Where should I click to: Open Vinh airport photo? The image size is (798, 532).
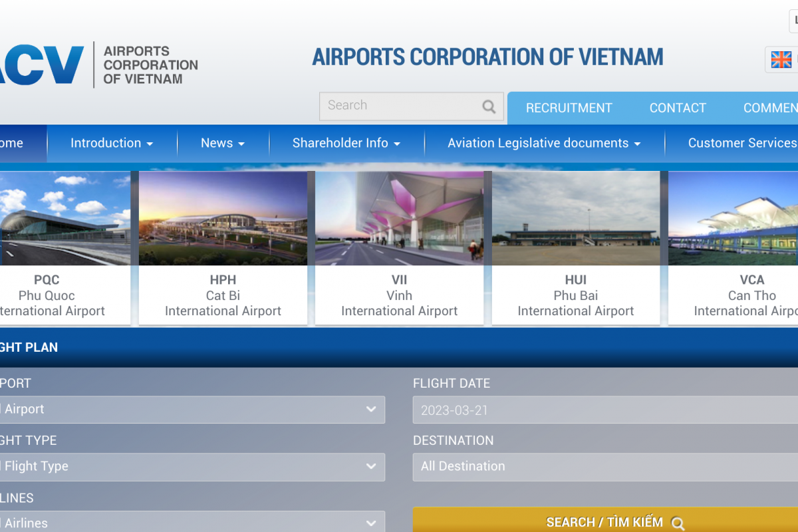click(399, 218)
